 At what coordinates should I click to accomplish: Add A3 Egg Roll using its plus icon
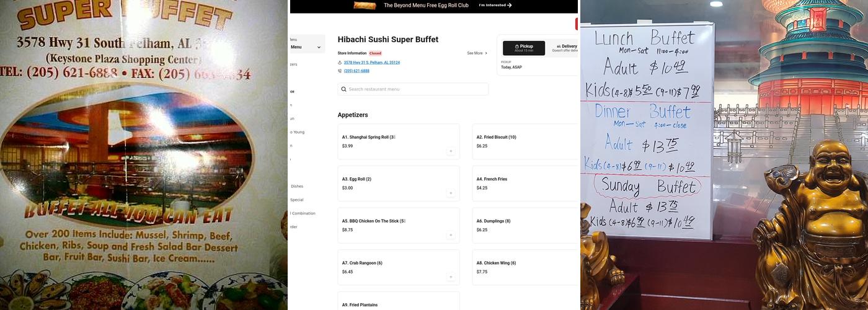coord(451,193)
